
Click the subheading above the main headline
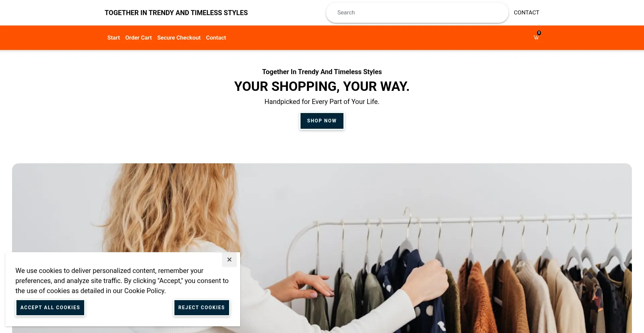click(322, 72)
